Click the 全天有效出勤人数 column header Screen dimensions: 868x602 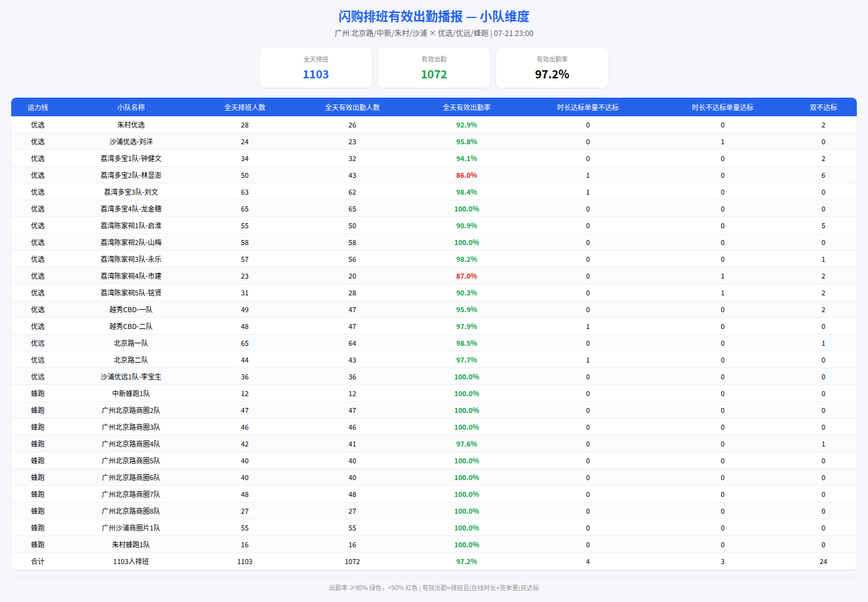(353, 108)
